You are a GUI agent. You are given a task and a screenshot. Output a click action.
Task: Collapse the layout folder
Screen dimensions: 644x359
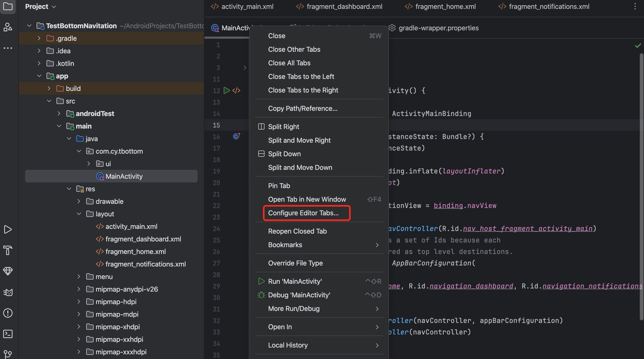[79, 214]
